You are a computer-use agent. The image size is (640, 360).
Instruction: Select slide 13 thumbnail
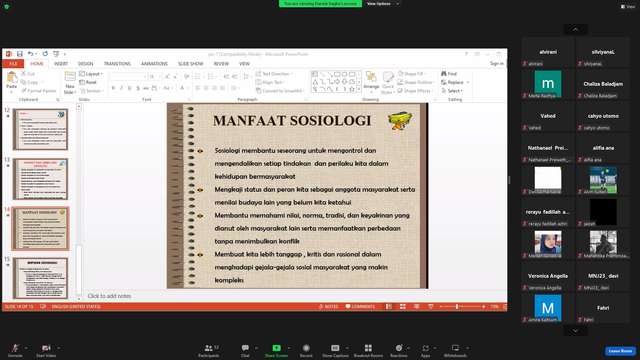click(x=40, y=179)
